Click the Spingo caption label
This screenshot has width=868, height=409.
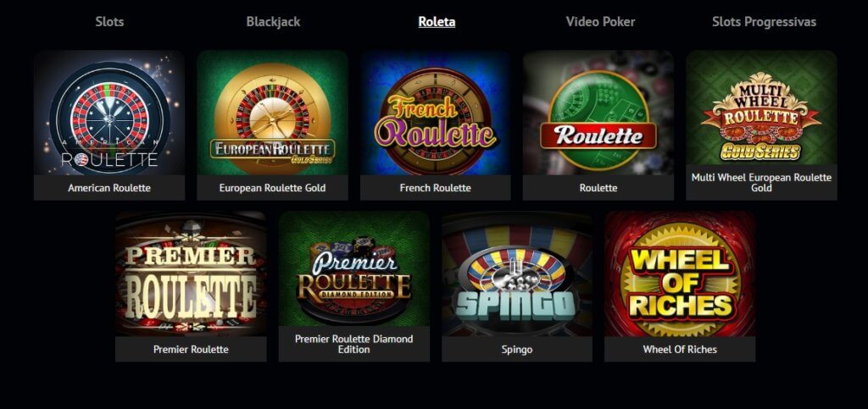tap(517, 350)
